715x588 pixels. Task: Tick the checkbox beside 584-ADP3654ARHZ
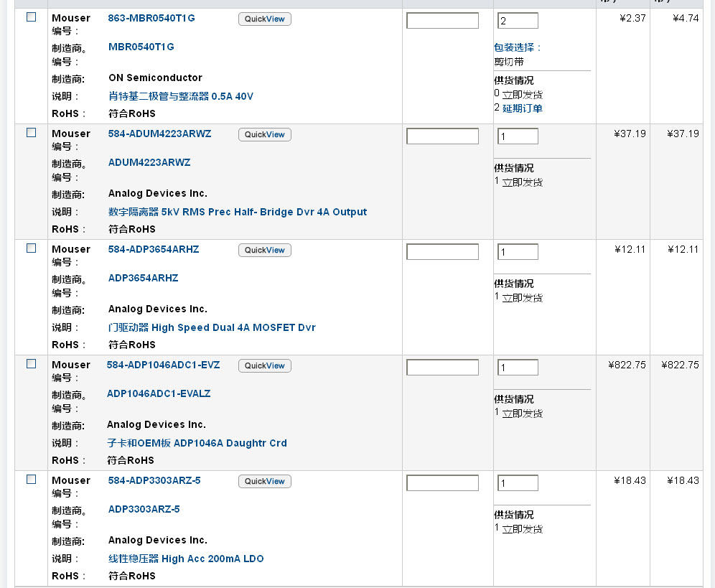(x=31, y=248)
